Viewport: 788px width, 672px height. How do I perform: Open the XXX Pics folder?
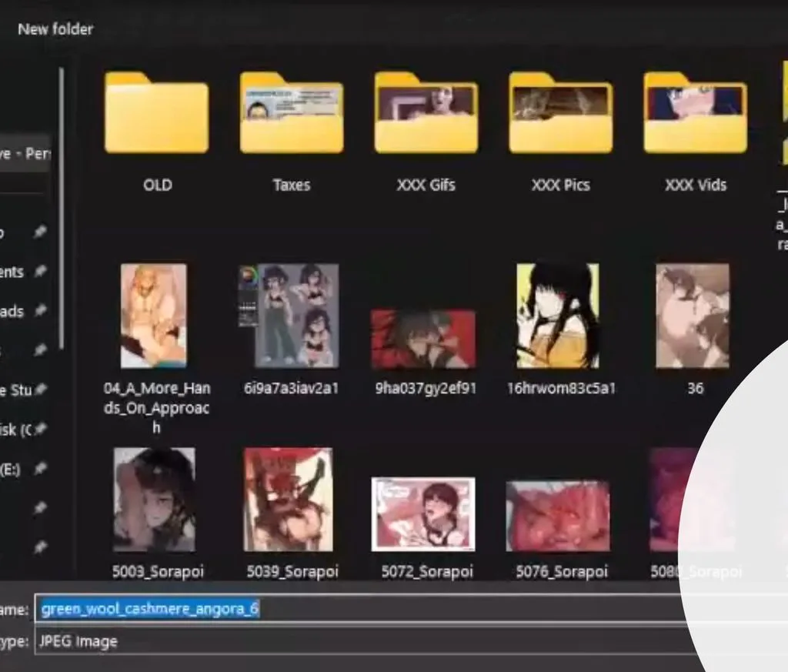click(x=560, y=132)
